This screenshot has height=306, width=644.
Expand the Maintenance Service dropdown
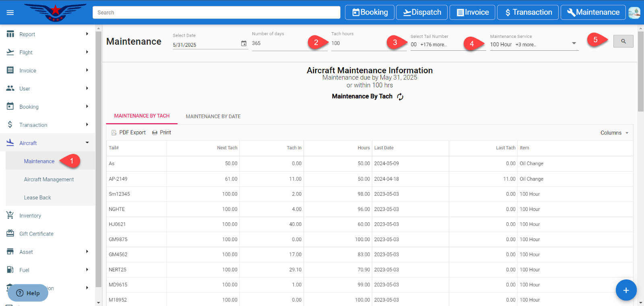click(x=574, y=43)
